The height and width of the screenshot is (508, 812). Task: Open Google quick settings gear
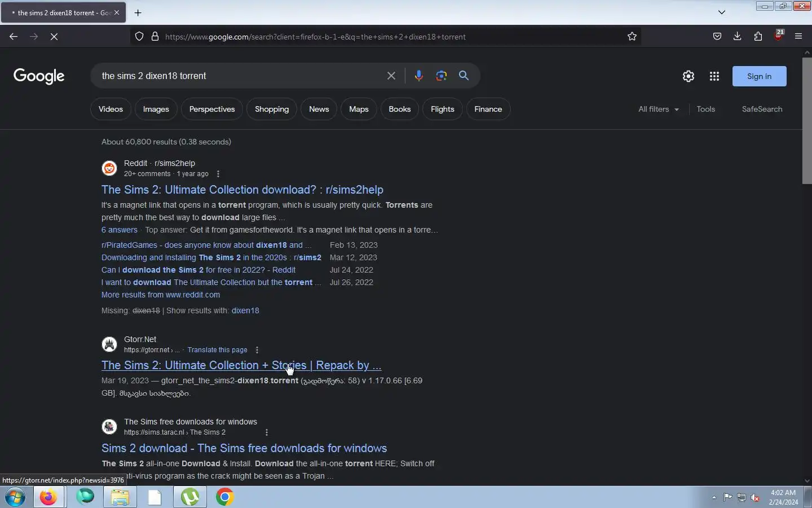[689, 76]
